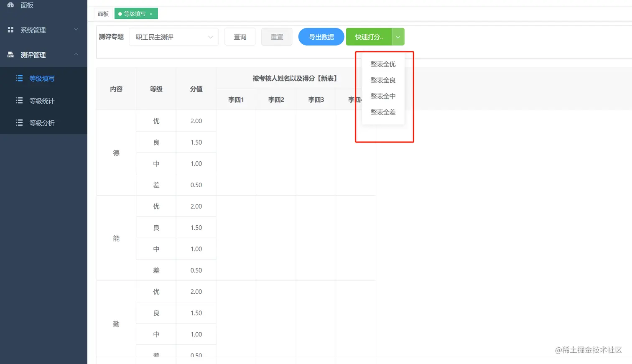Click the 李四3 column header

(316, 99)
